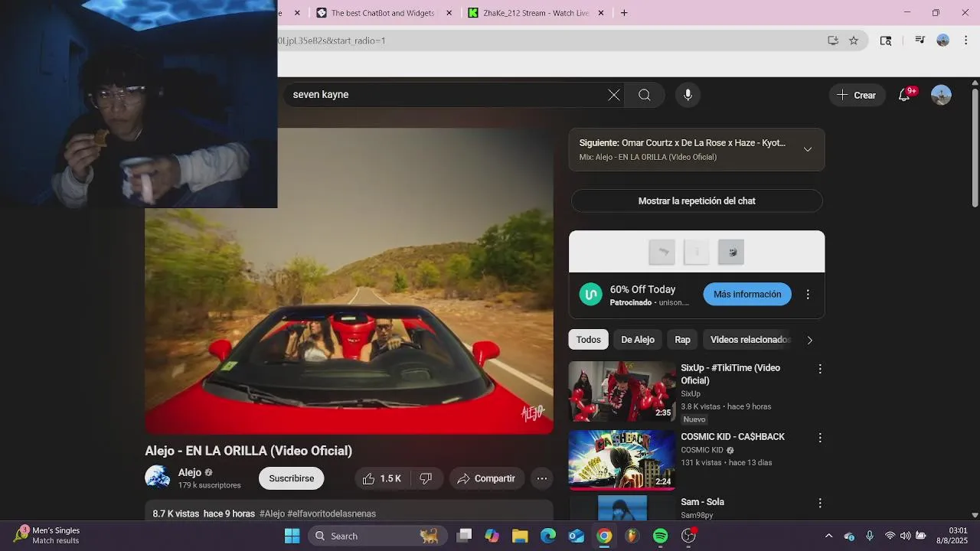
Task: Click taskbar microphone tray icon
Action: tap(869, 536)
